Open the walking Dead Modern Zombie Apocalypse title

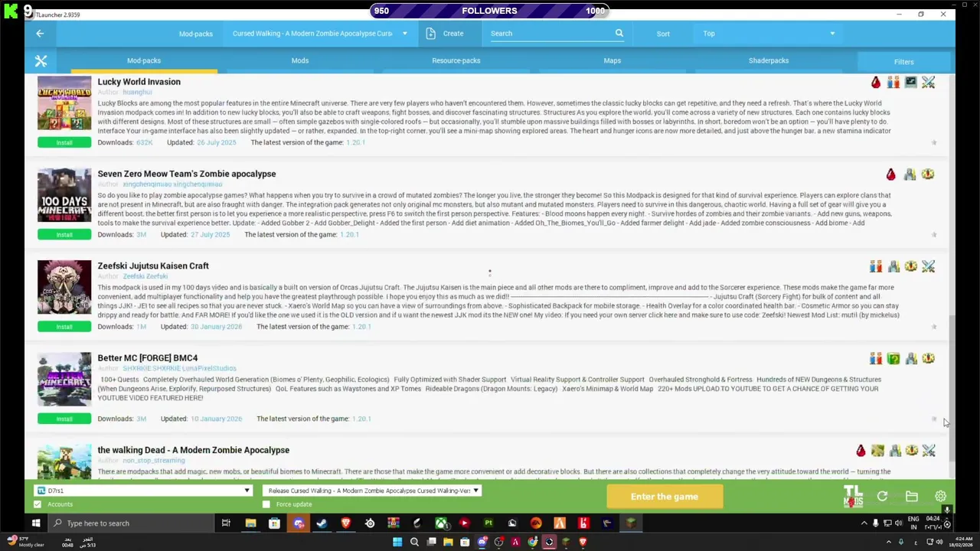click(x=193, y=450)
